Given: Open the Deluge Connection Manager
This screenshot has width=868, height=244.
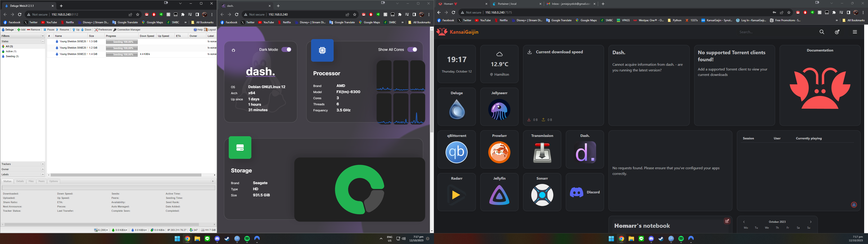Looking at the screenshot, I should pyautogui.click(x=127, y=30).
